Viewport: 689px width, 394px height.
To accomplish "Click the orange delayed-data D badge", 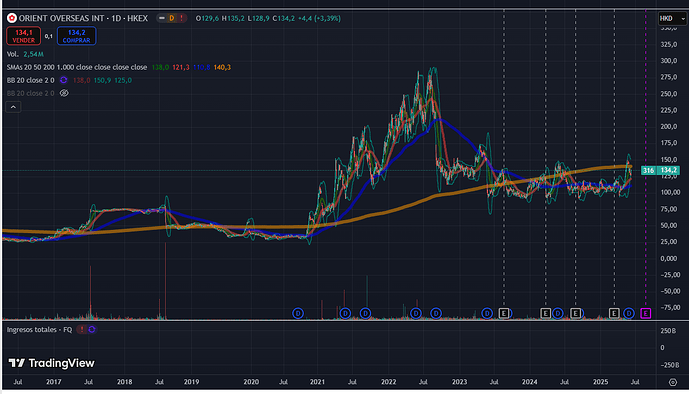I will click(x=172, y=18).
